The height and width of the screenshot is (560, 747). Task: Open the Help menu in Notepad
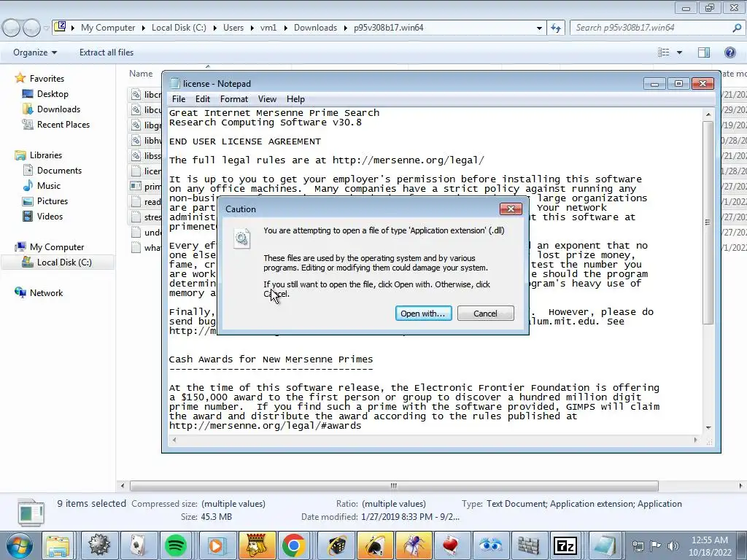coord(295,99)
